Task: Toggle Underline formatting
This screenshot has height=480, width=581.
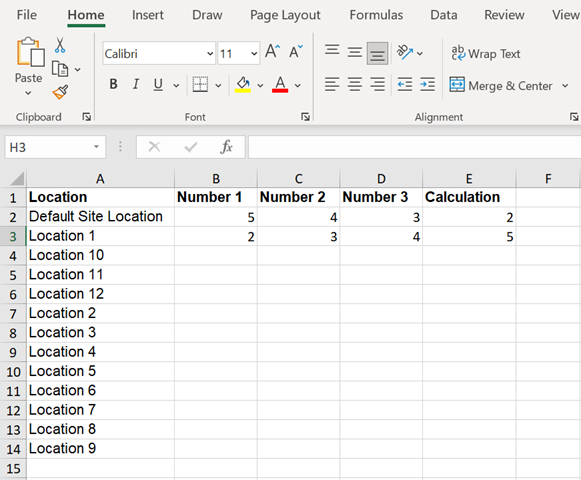Action: point(158,85)
